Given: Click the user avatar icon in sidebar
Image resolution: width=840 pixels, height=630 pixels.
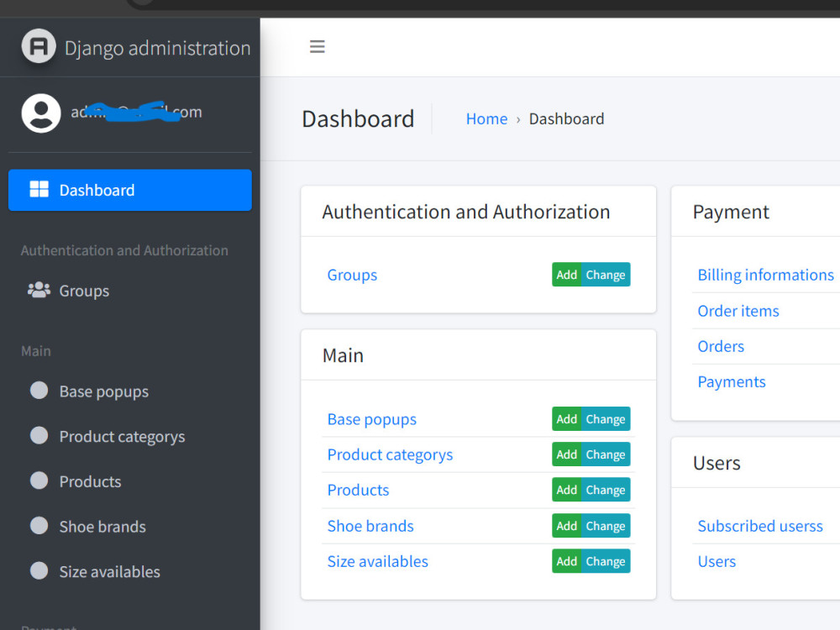Looking at the screenshot, I should pyautogui.click(x=41, y=113).
